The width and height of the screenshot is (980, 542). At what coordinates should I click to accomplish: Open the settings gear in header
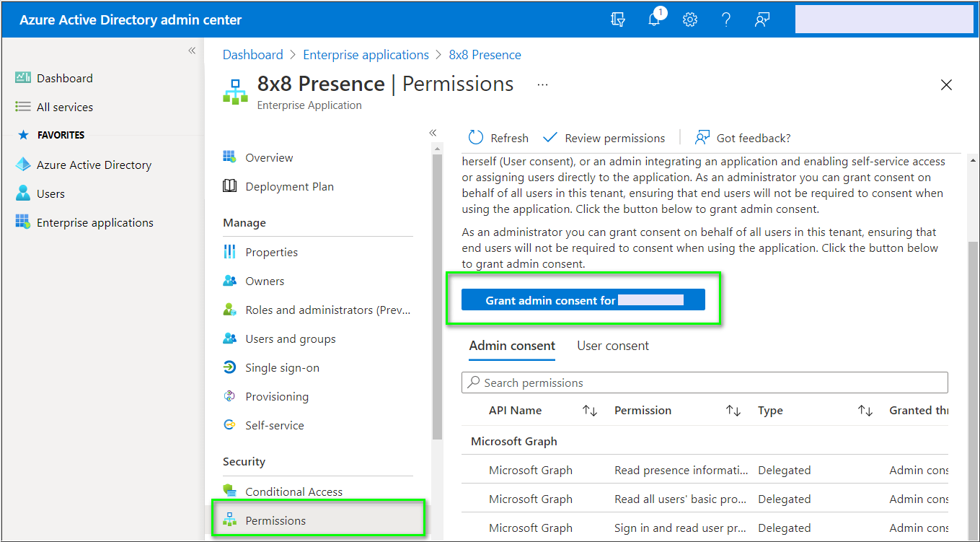pos(690,19)
